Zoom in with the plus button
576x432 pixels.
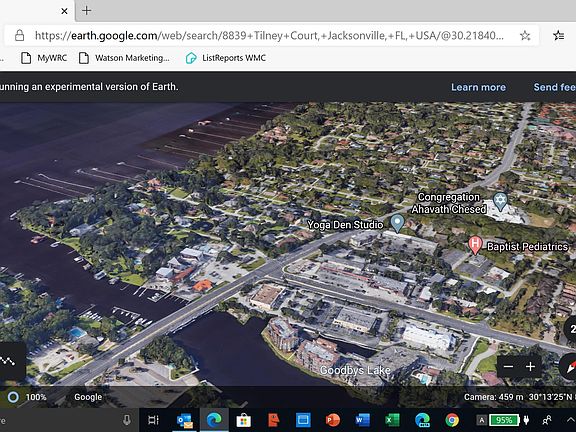[x=530, y=367]
